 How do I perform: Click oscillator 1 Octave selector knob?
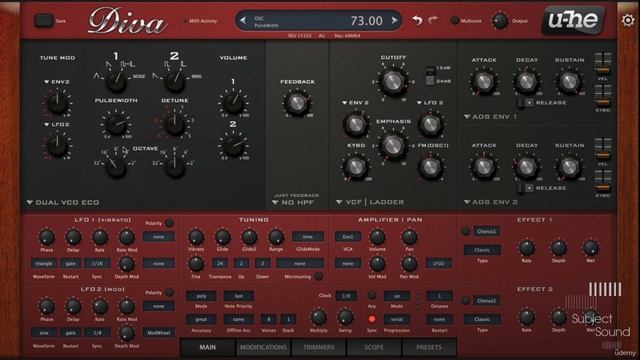coord(116,167)
